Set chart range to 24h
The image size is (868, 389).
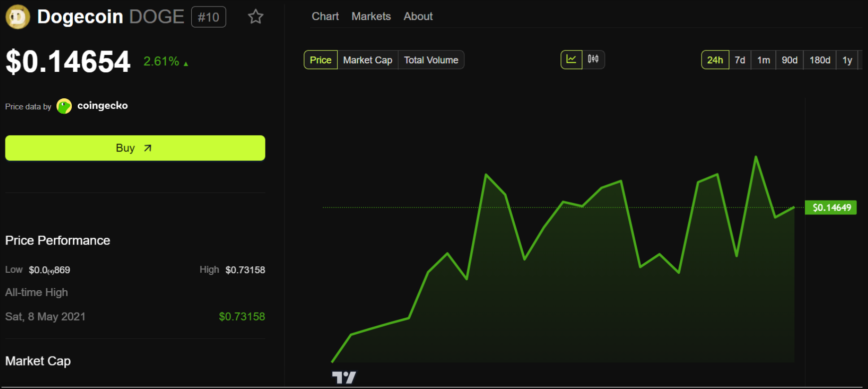pos(715,60)
